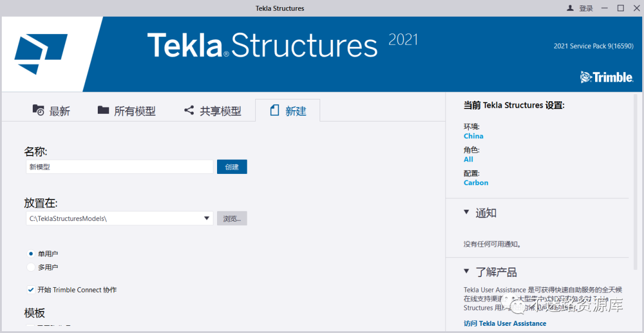The height and width of the screenshot is (333, 644).
Task: Click the 名称 model name input field
Action: 119,167
